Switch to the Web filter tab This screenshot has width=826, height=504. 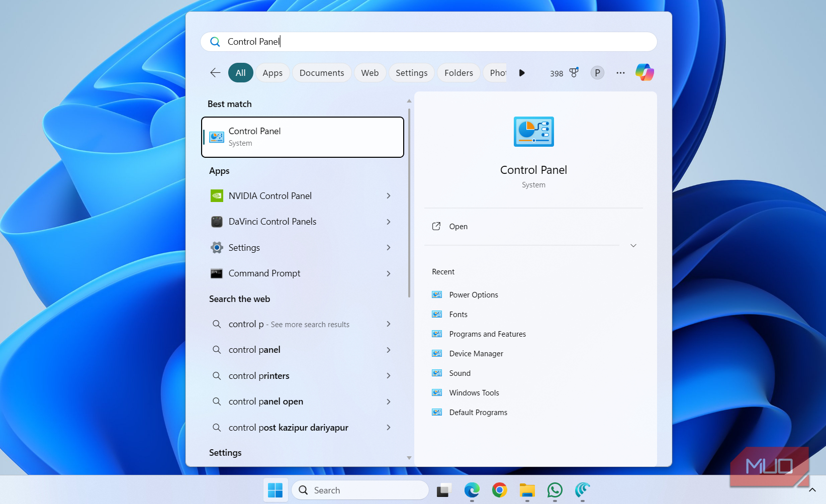point(370,73)
